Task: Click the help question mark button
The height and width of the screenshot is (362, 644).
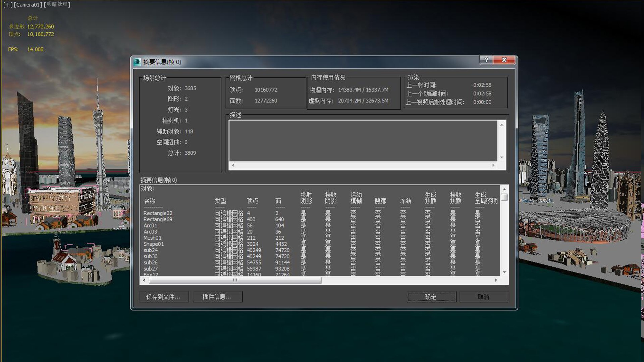Action: click(x=486, y=60)
